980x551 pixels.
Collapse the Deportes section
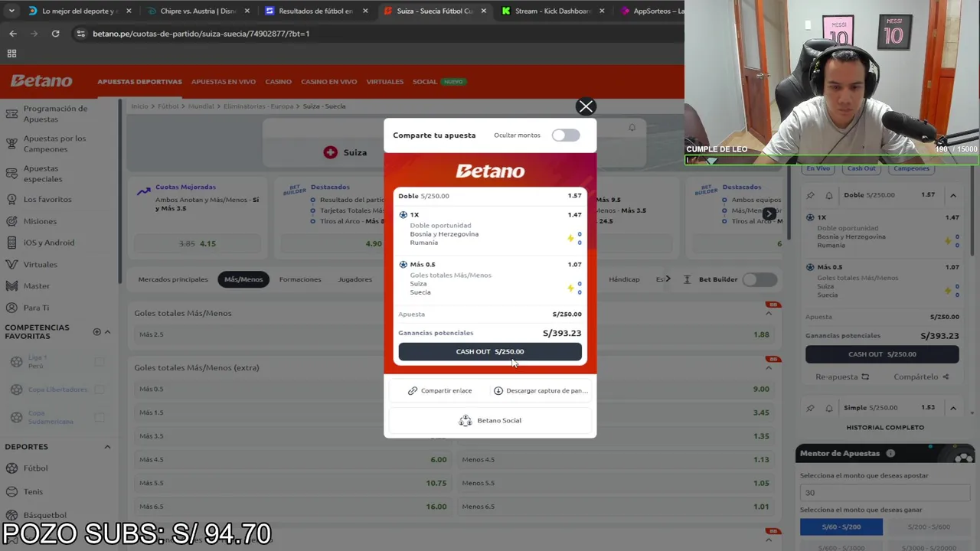pyautogui.click(x=107, y=447)
